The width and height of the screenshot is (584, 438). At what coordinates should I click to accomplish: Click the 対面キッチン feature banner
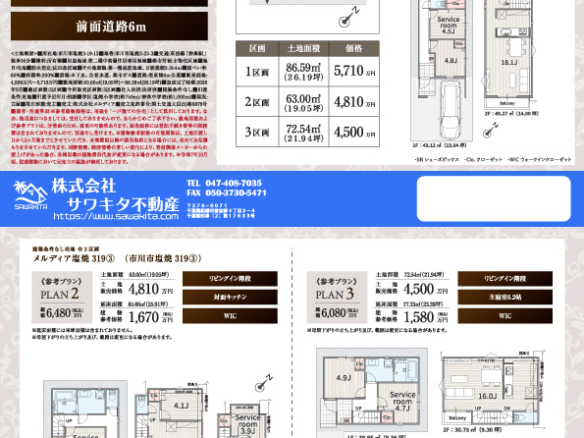pyautogui.click(x=230, y=297)
